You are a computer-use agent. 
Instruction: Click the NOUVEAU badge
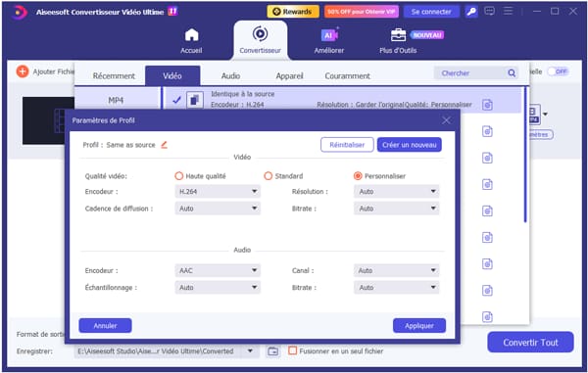[x=427, y=35]
